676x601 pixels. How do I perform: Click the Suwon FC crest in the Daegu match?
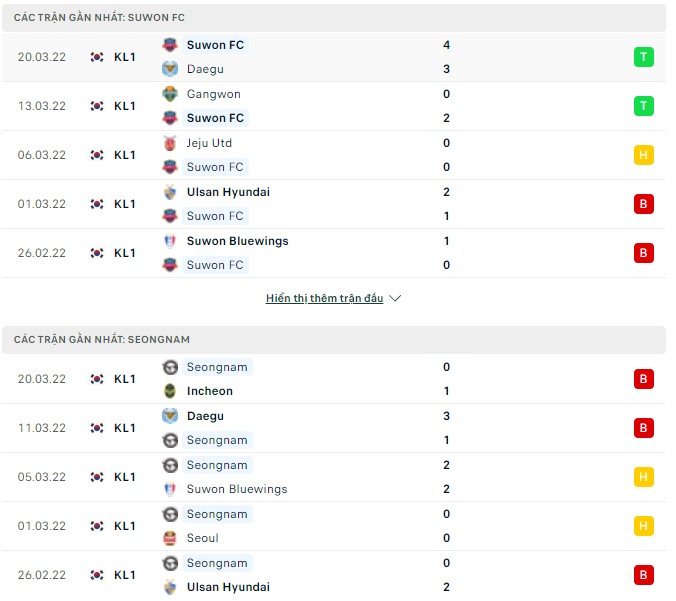(x=169, y=45)
